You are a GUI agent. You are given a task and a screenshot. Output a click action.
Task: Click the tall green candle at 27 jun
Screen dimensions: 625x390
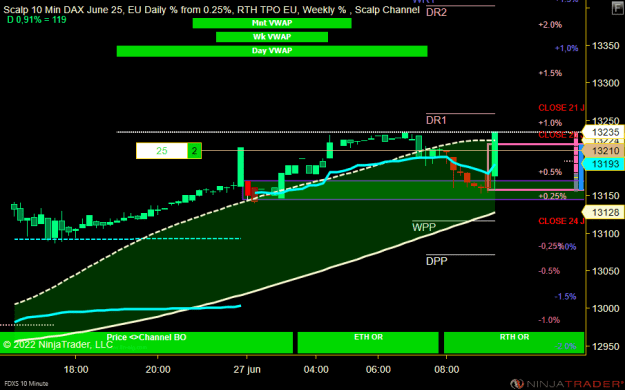(241, 167)
